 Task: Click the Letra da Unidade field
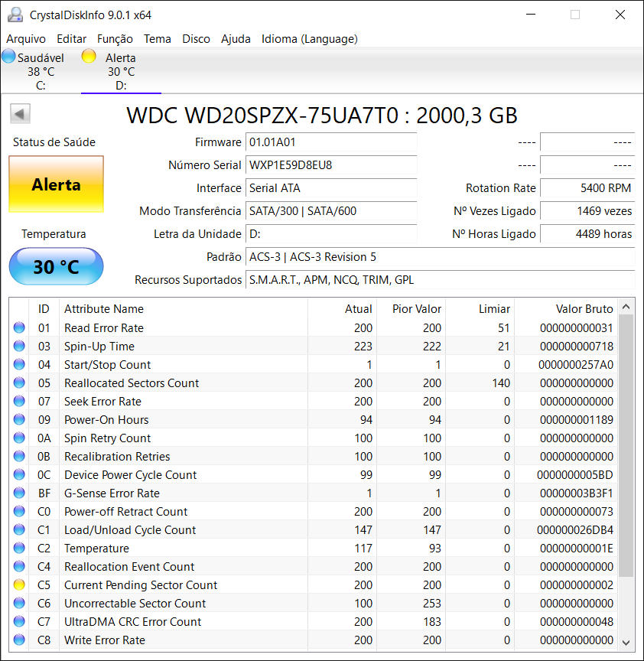331,234
